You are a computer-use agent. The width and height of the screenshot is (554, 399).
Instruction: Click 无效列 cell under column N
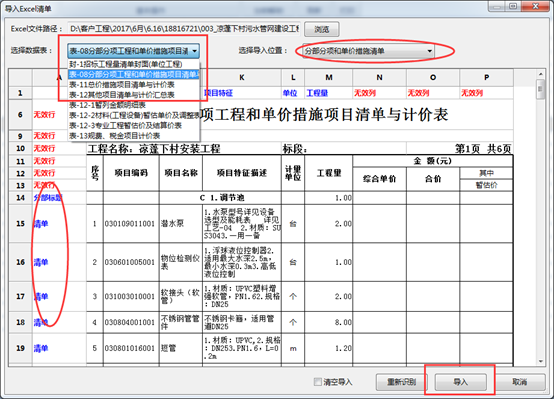(x=379, y=93)
